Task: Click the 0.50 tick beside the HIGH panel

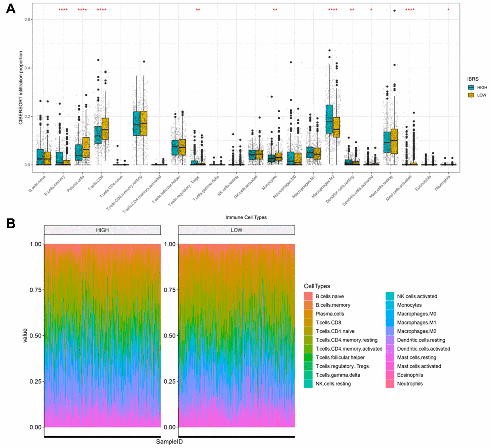Action: coord(36,336)
